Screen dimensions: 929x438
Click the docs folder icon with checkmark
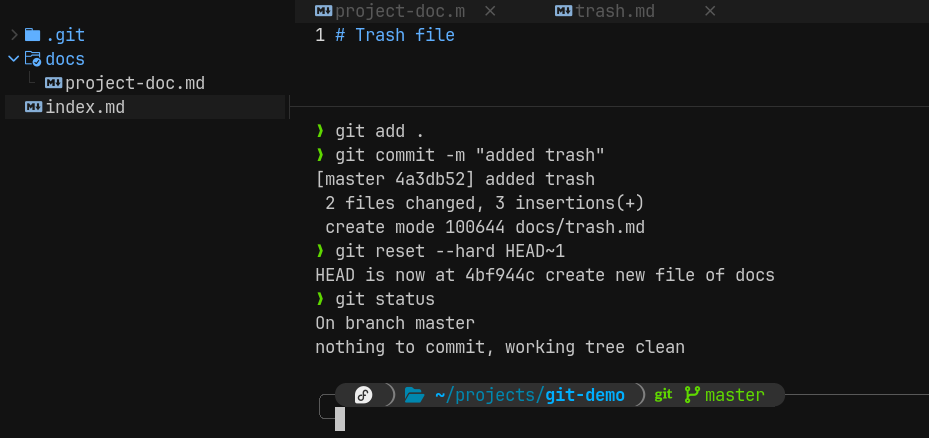[33, 59]
